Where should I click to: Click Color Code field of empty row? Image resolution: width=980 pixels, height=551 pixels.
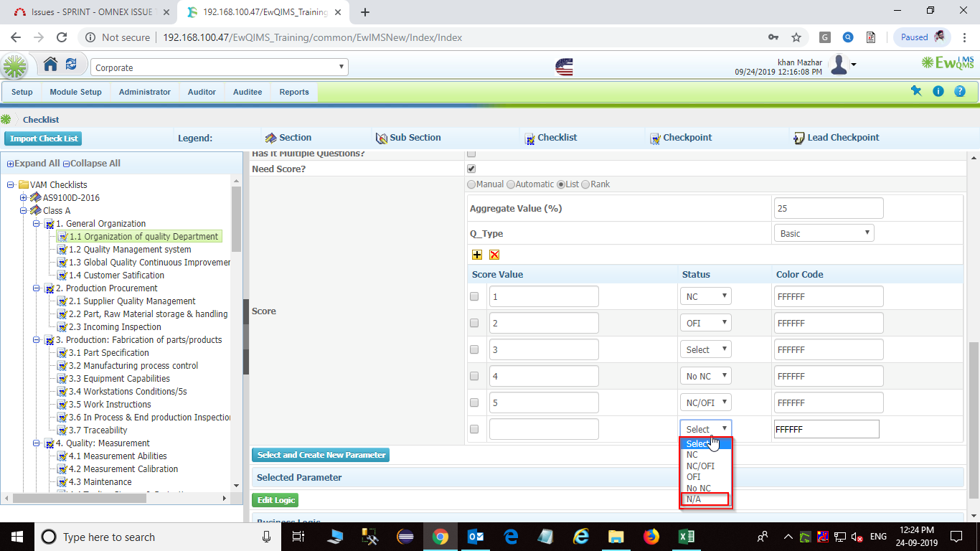click(826, 429)
